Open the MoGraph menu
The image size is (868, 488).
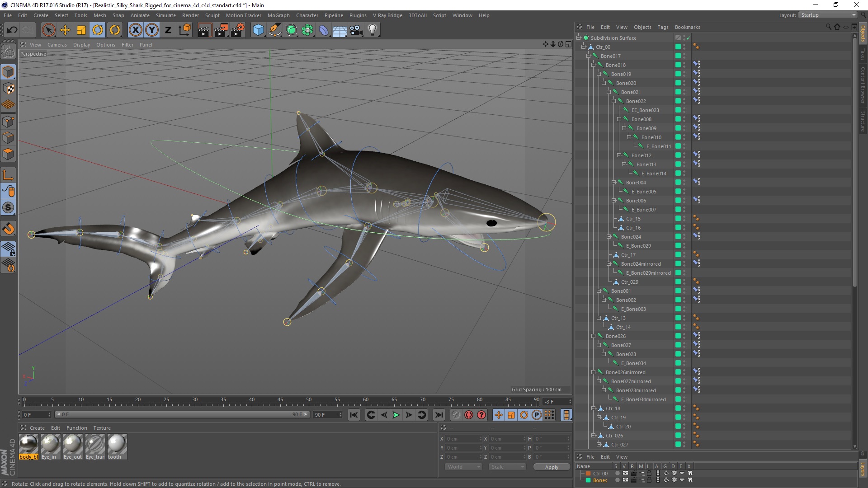[278, 15]
